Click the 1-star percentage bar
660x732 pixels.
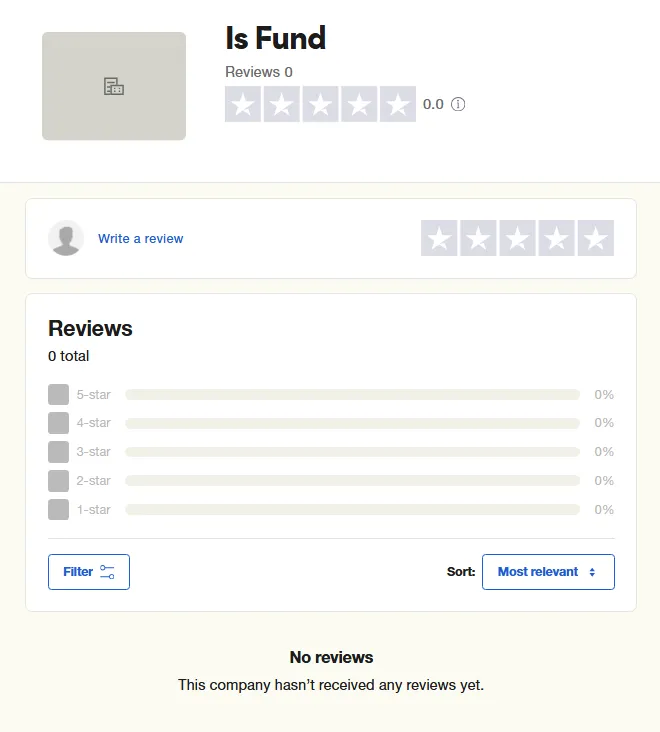click(352, 510)
